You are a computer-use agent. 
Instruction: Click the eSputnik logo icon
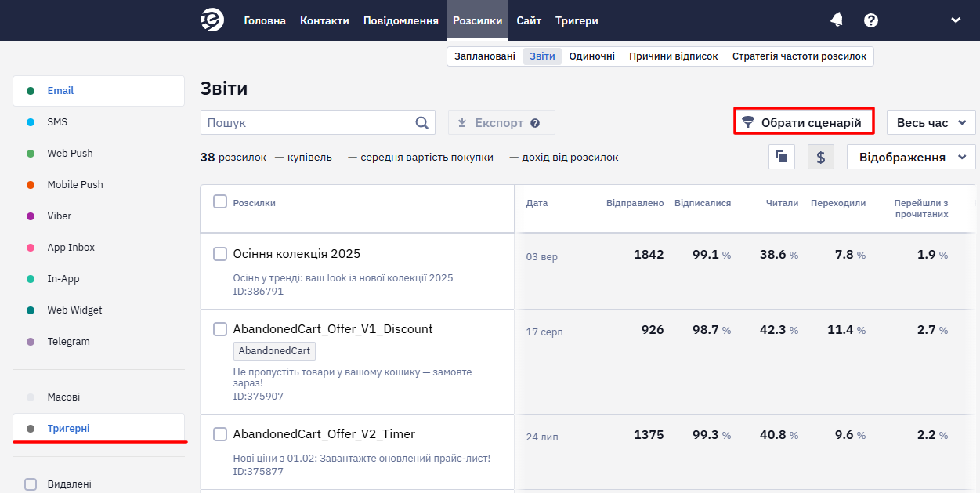(x=212, y=20)
